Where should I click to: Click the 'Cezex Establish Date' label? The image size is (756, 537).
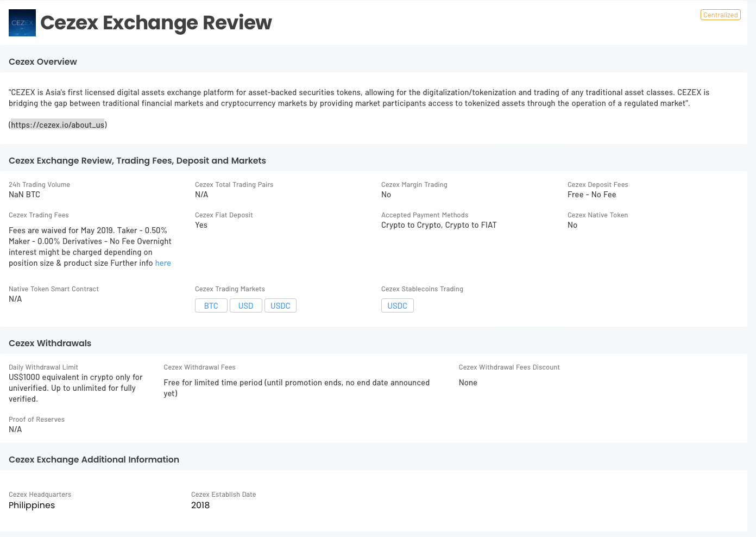click(x=223, y=495)
